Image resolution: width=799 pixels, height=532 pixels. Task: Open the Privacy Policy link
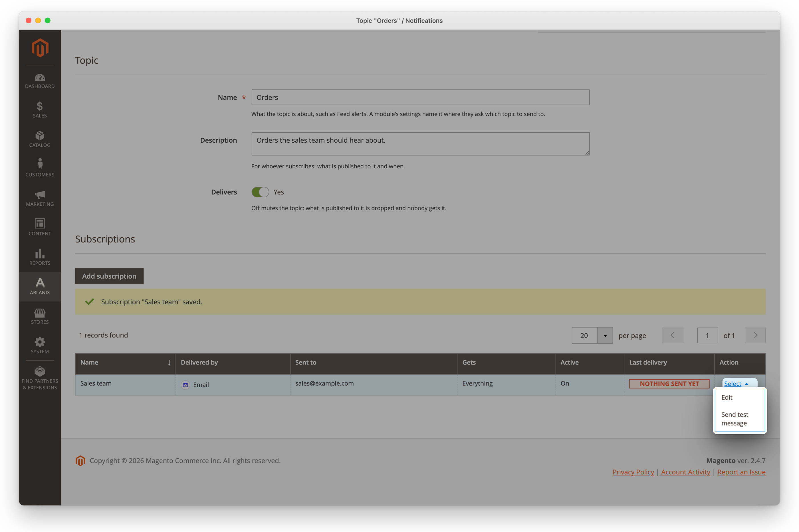coord(633,472)
